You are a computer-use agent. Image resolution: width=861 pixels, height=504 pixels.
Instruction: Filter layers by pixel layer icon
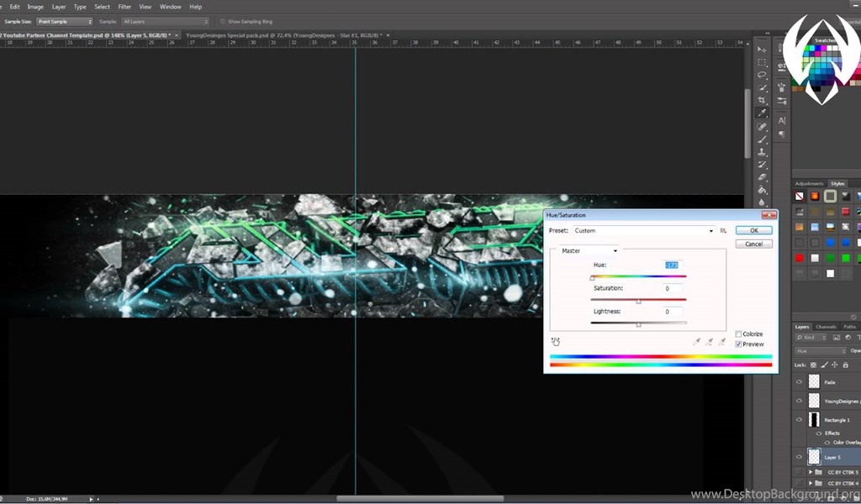point(837,338)
